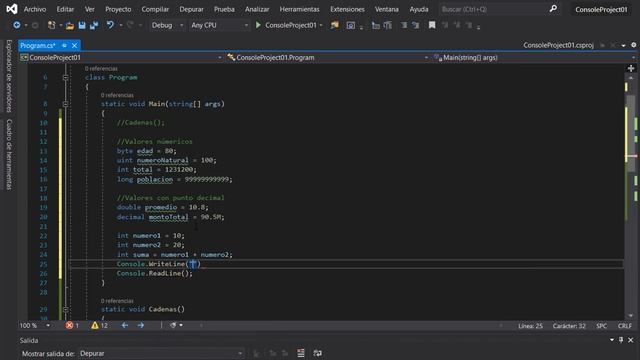Toggle word wrap in Salida panel
Viewport: 640px width, 360px height.
coord(317,353)
